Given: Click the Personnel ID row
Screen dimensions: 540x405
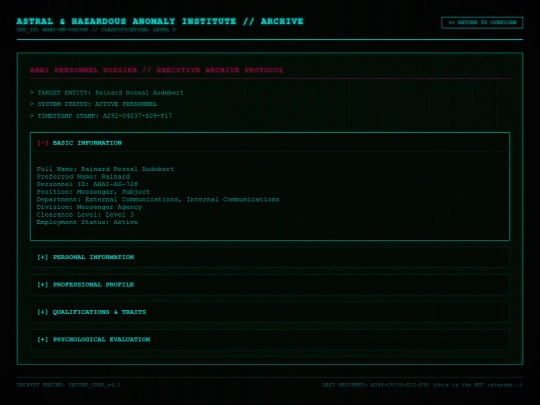Looking at the screenshot, I should (87, 184).
